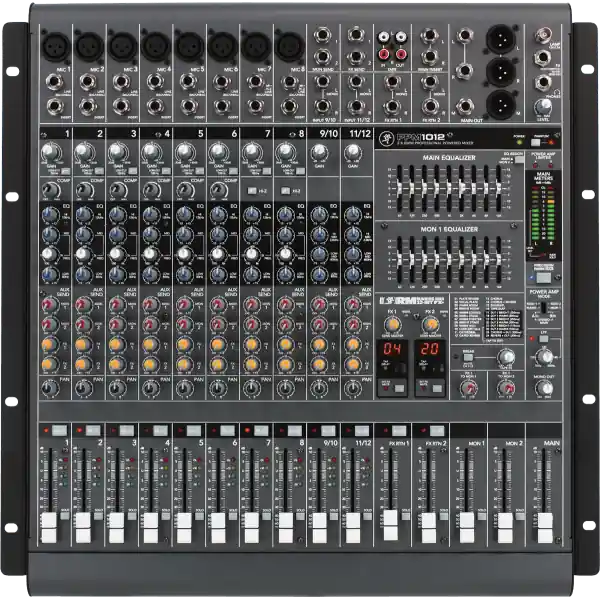Toggle the Hi-Z switch on channel 8
The width and height of the screenshot is (600, 600).
tap(285, 191)
